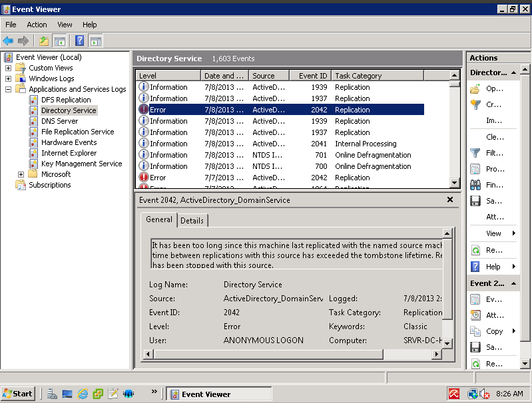532x403 pixels.
Task: Select DNS Server log
Action: [60, 121]
